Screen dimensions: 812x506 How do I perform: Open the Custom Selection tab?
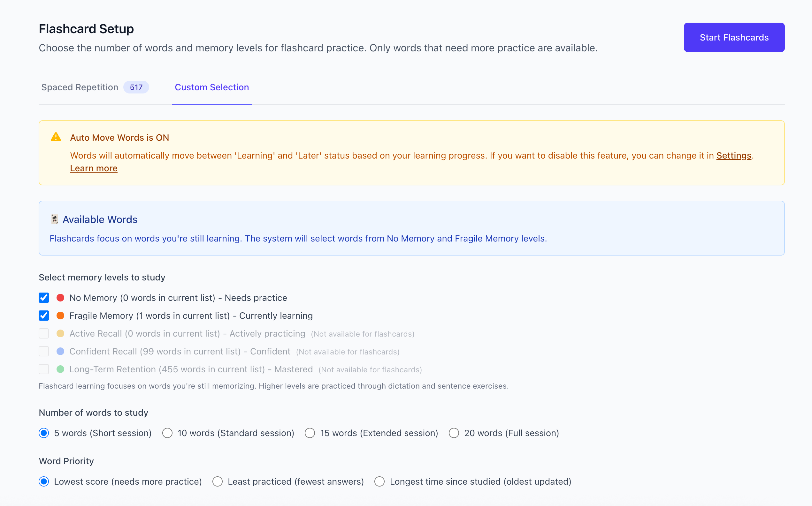212,87
